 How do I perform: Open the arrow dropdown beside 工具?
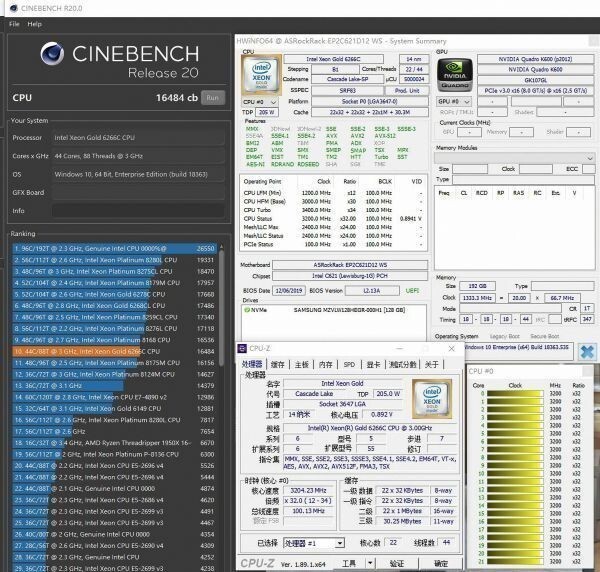click(x=370, y=563)
